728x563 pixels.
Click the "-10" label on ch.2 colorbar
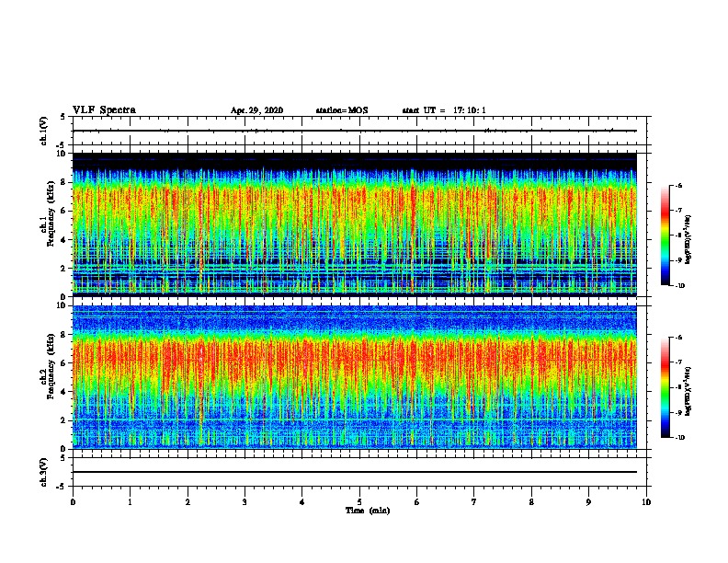coord(679,438)
